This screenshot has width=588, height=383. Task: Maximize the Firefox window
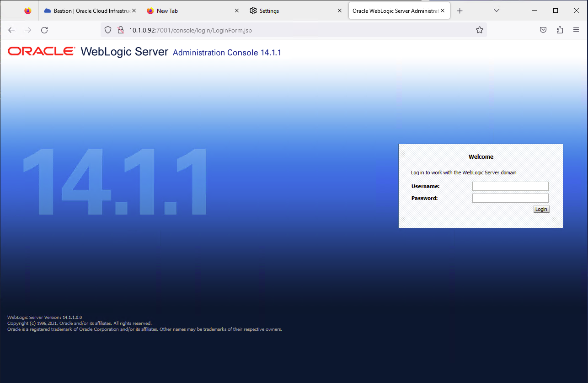tap(556, 11)
